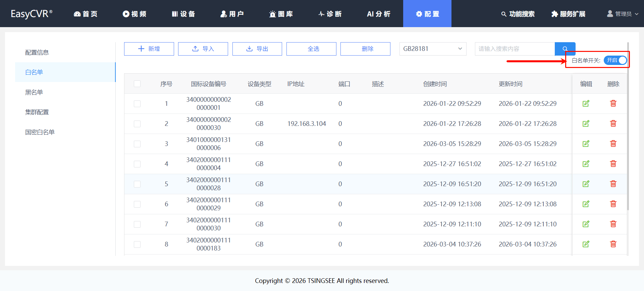Image resolution: width=644 pixels, height=291 pixels.
Task: Click the red trash icon for row 2
Action: coord(613,124)
